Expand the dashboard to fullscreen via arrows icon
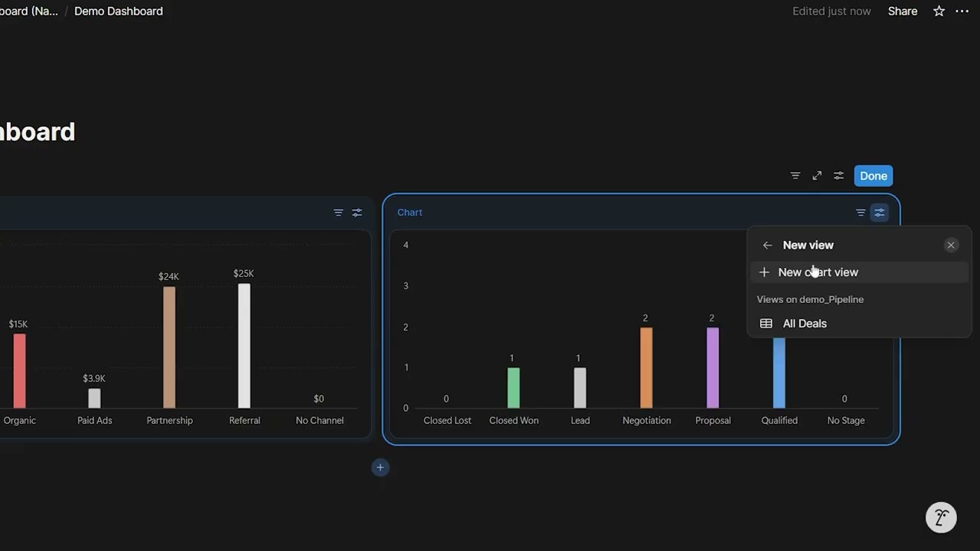Viewport: 980px width, 551px height. pyautogui.click(x=817, y=175)
